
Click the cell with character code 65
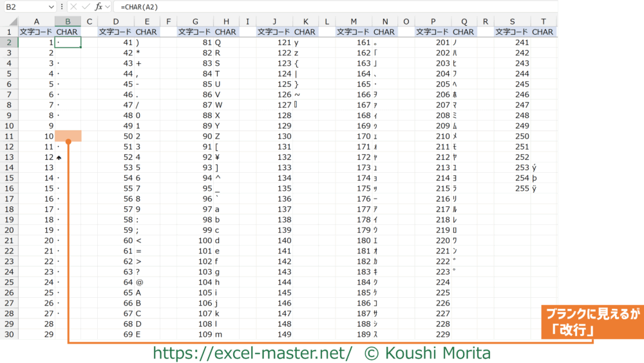click(116, 293)
